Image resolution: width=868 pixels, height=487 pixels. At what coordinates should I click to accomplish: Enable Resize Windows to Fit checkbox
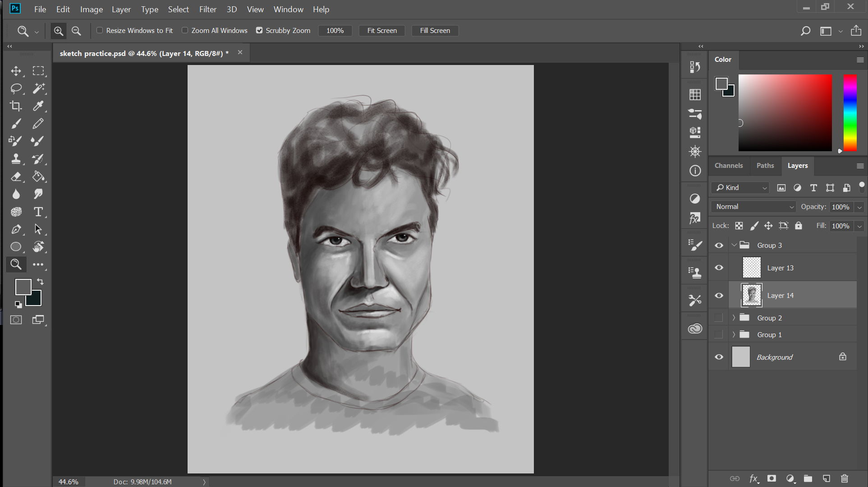point(100,30)
